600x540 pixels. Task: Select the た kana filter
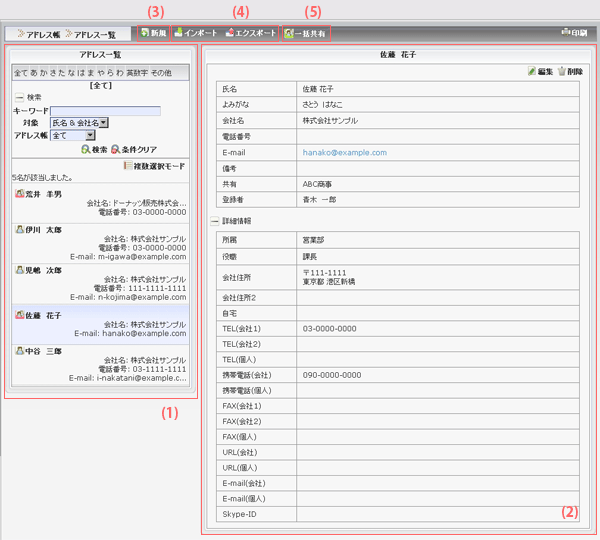pos(62,73)
